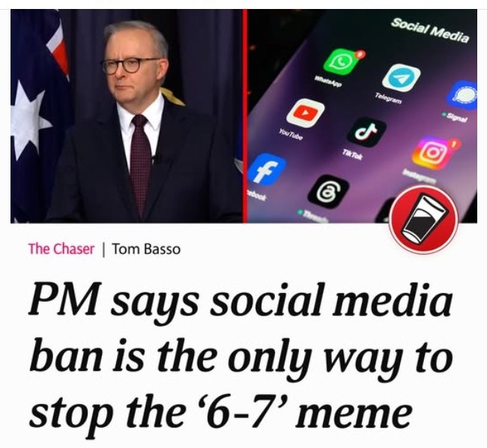Tap the black Threads app icon
Viewport: 487px width, 448px height.
pos(328,192)
